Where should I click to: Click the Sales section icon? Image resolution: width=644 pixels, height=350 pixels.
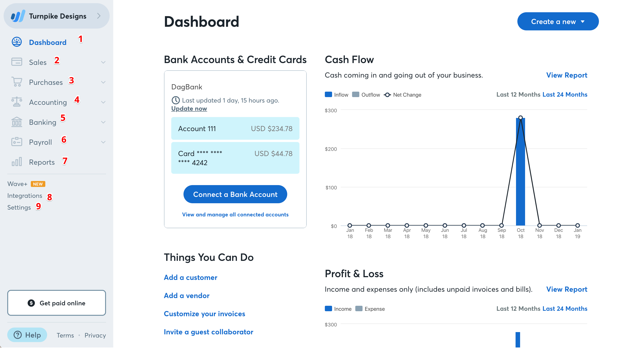16,62
